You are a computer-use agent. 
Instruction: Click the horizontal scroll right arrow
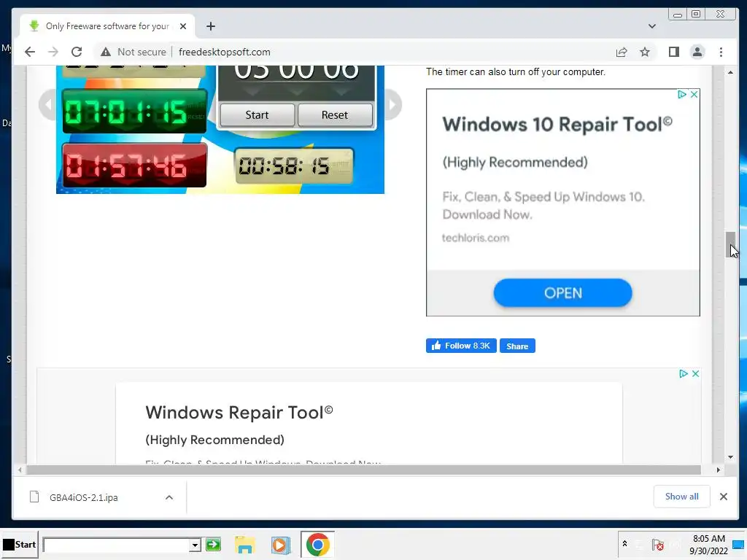click(719, 470)
